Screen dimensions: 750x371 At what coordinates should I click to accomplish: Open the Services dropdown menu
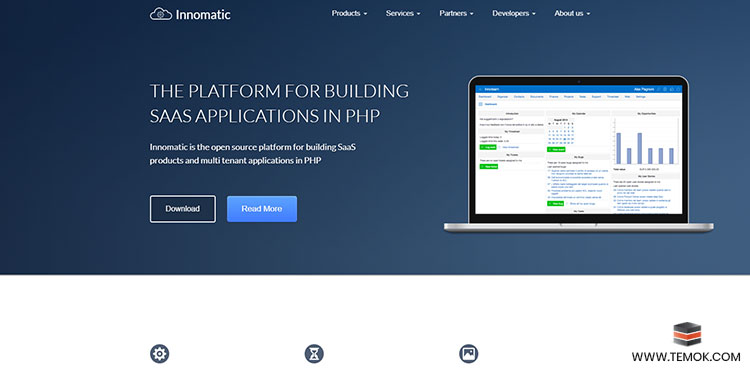tap(403, 13)
